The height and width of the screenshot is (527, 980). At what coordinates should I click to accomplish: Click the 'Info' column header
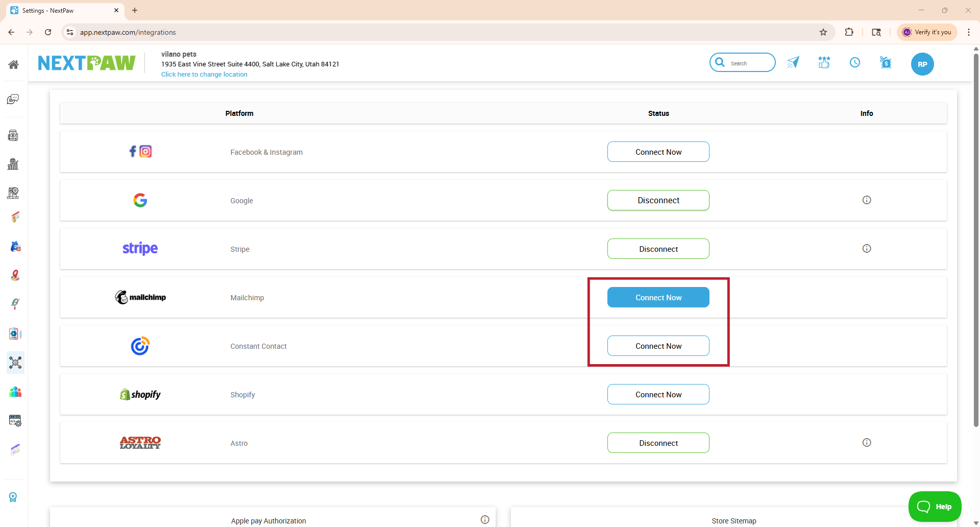click(867, 113)
